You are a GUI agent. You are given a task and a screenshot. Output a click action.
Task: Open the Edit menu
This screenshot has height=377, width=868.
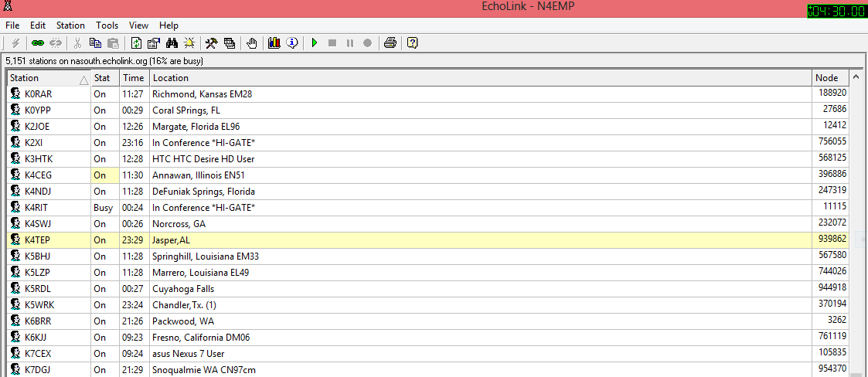[38, 25]
